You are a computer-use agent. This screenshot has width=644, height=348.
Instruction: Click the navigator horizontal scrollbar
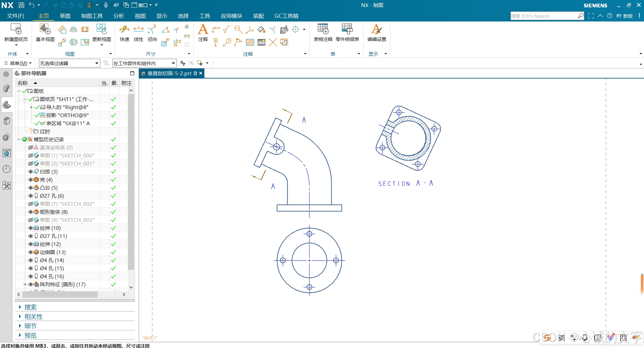(x=60, y=294)
